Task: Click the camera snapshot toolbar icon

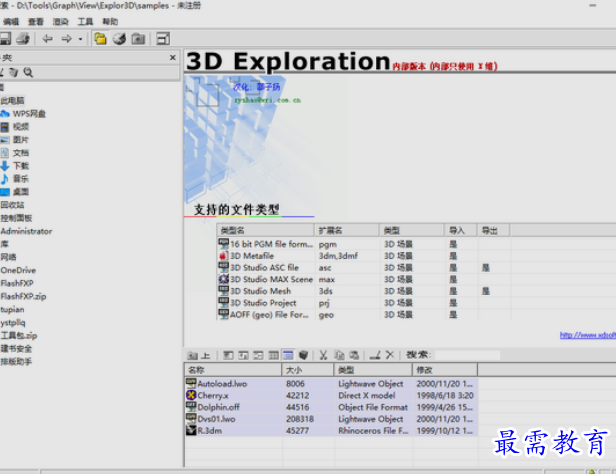Action: (x=138, y=38)
